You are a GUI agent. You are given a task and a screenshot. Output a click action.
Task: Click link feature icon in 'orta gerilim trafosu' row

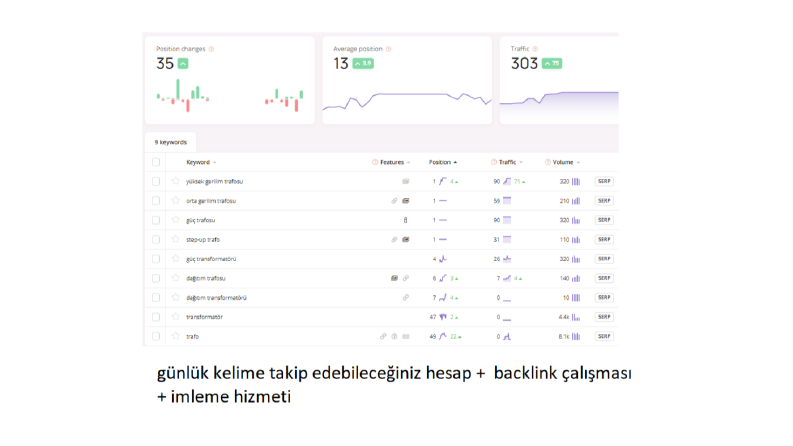(394, 201)
